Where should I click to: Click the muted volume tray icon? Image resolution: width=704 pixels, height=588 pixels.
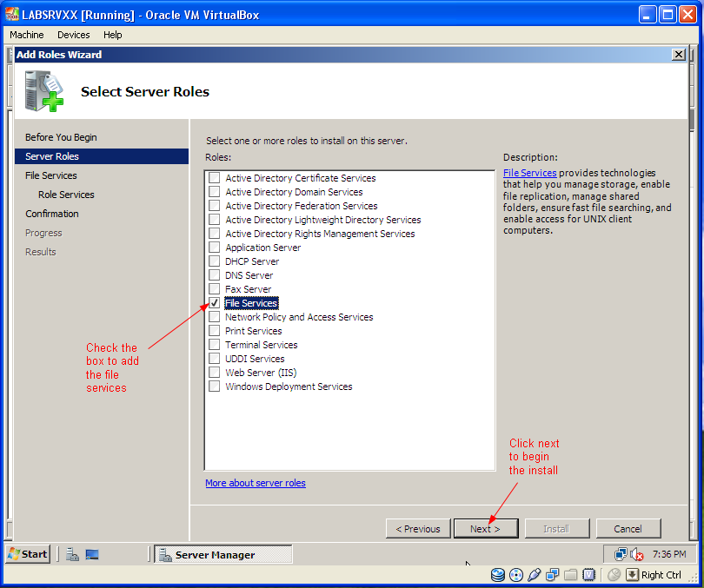(637, 554)
